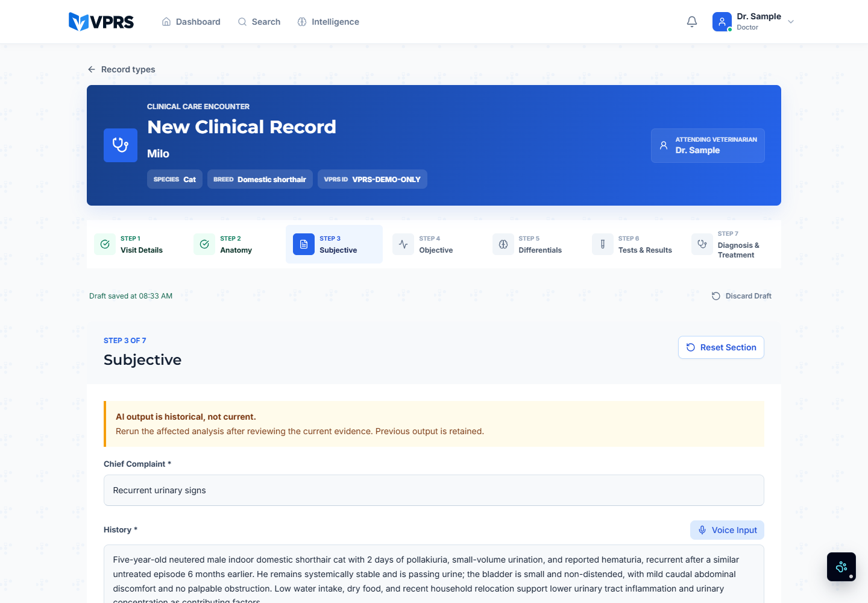Viewport: 868px width, 603px height.
Task: Click into the History text area
Action: (x=434, y=574)
